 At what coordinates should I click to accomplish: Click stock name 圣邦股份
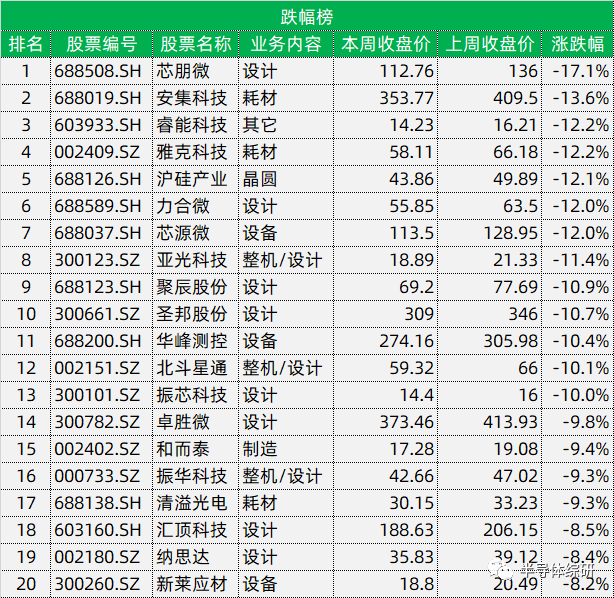191,314
